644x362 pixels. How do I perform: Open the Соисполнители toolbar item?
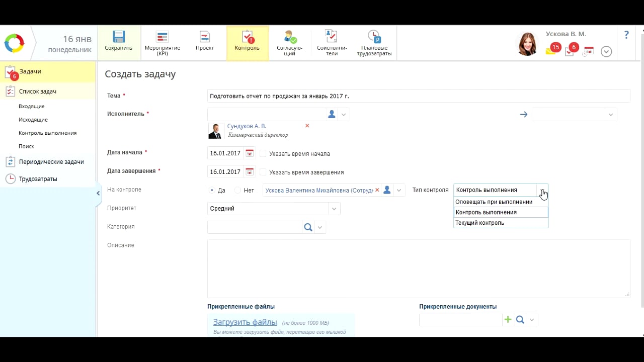tap(332, 43)
